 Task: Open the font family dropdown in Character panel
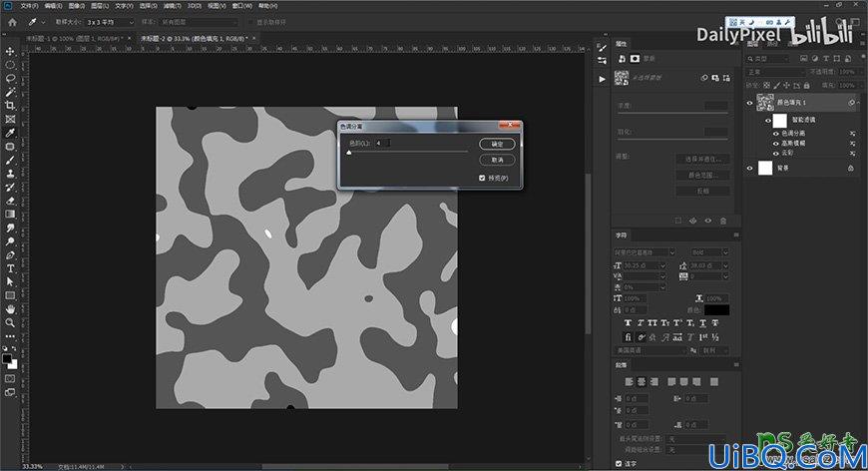pos(645,252)
